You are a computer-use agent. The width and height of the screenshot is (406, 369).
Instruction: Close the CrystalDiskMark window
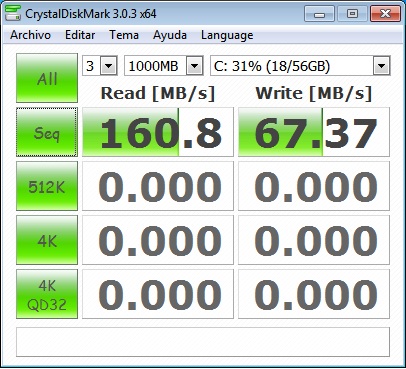pyautogui.click(x=385, y=14)
